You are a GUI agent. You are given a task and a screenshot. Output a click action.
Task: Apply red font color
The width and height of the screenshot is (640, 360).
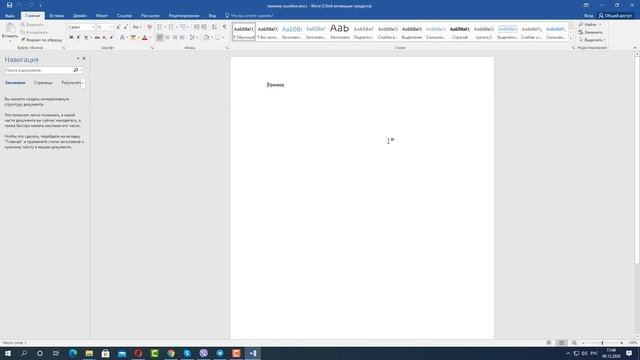coord(144,38)
